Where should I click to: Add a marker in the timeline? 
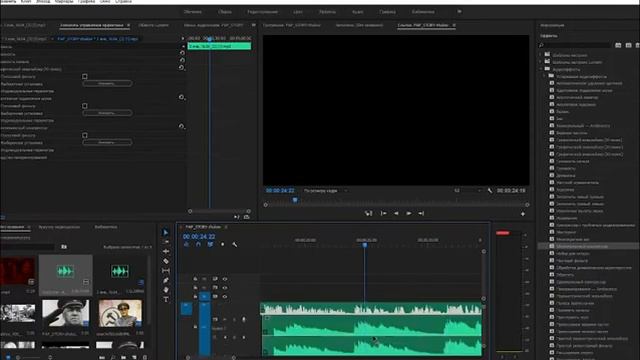[222, 244]
